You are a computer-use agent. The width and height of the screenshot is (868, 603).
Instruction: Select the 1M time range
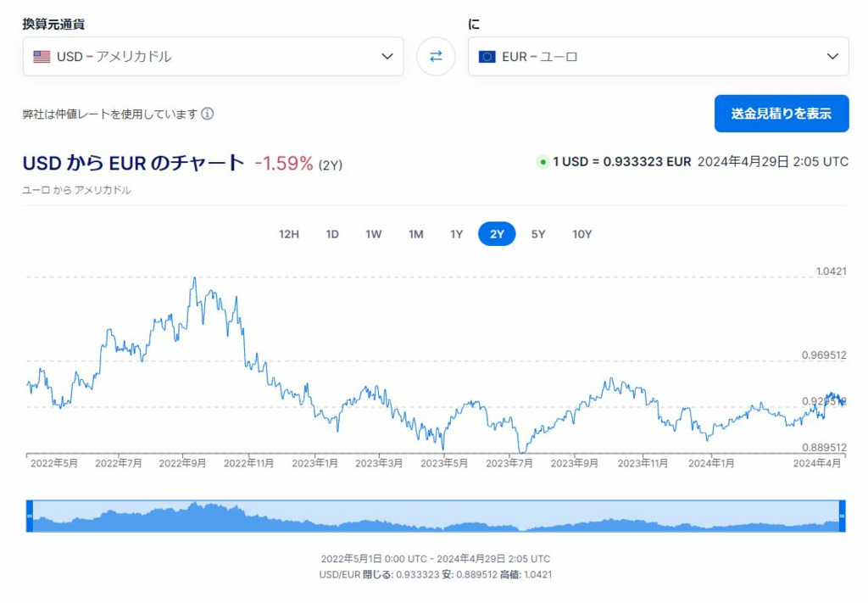tap(415, 234)
